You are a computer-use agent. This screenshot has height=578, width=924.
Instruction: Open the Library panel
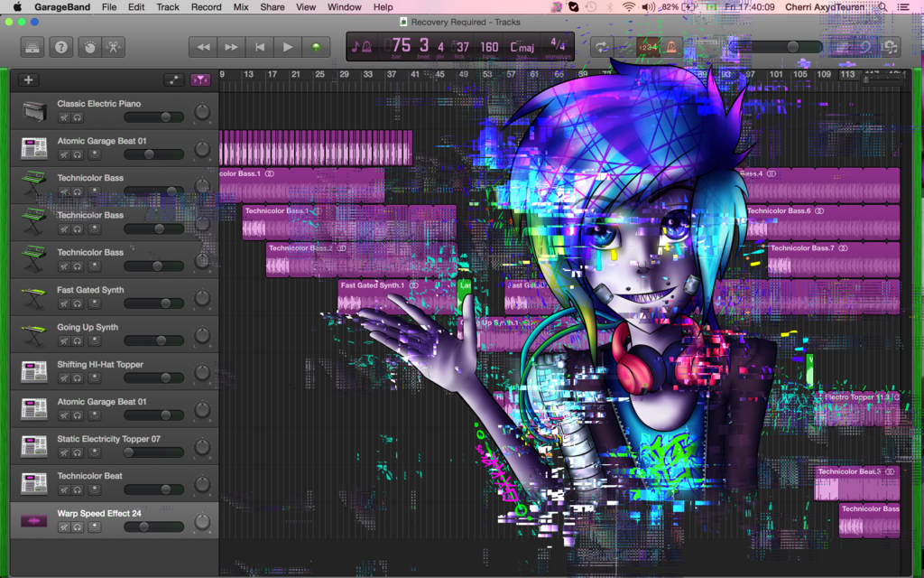click(32, 47)
